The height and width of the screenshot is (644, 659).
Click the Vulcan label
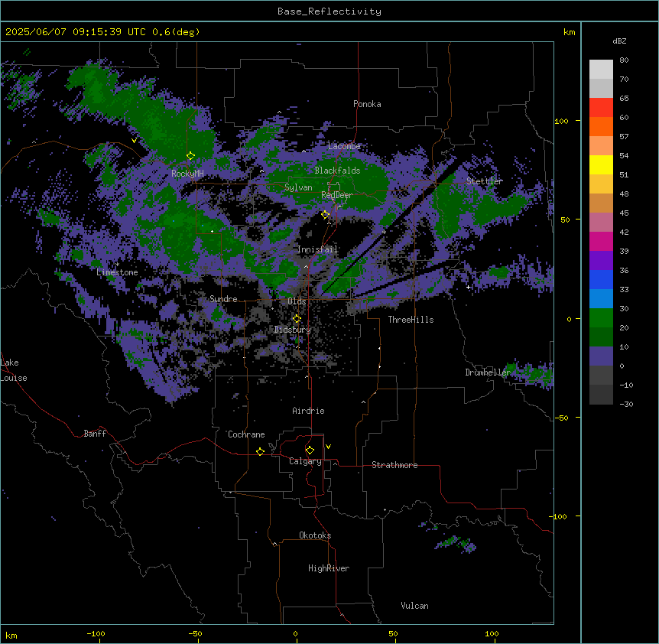[415, 606]
